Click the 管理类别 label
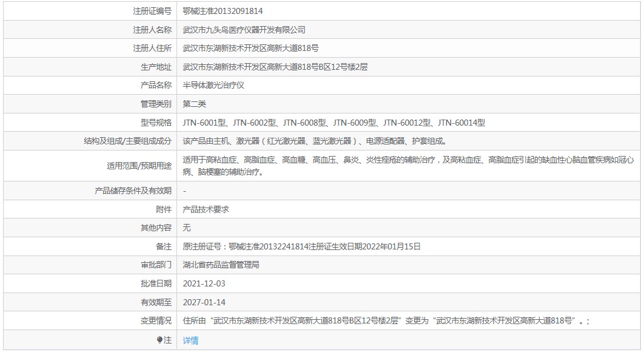Viewport: 644px width, 352px height. pos(156,104)
